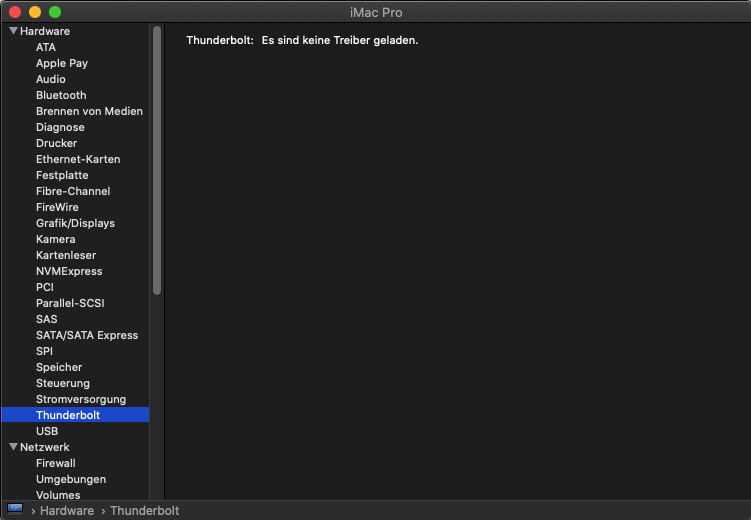Click the sidebar vertical scrollbar thumb
Image resolution: width=751 pixels, height=520 pixels.
[157, 160]
